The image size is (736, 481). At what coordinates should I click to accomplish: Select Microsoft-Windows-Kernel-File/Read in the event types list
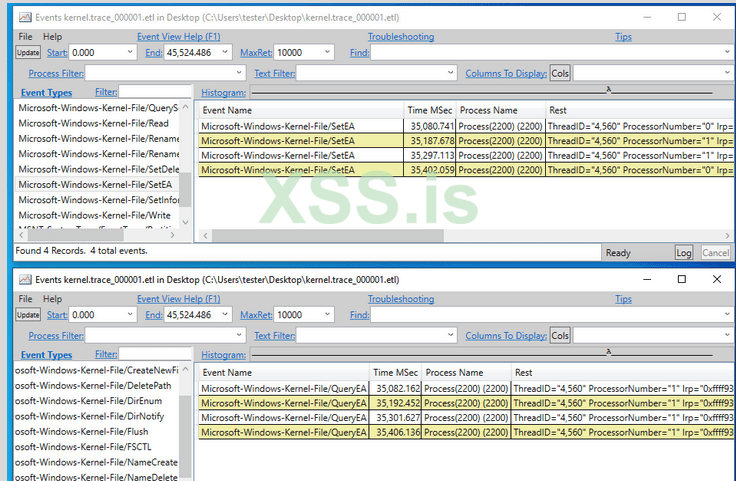pyautogui.click(x=97, y=123)
